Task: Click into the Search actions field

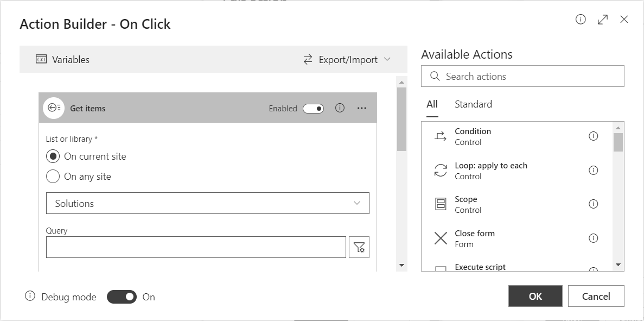Action: 522,76
